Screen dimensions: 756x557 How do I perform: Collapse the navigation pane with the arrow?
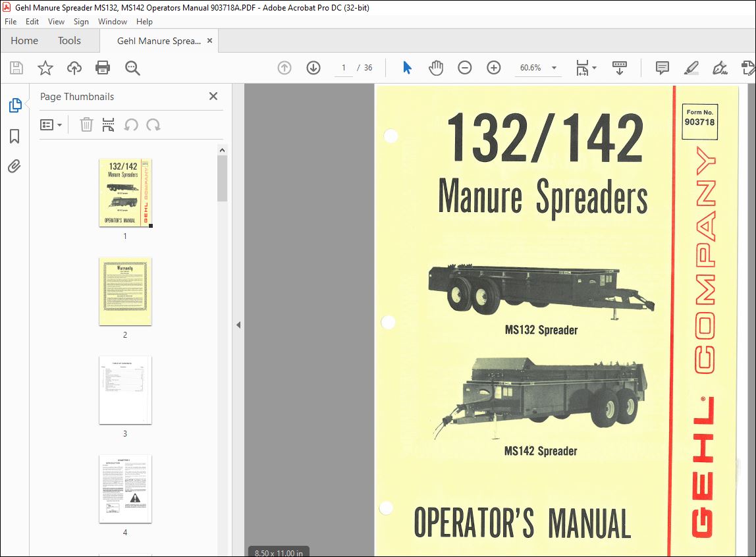238,325
